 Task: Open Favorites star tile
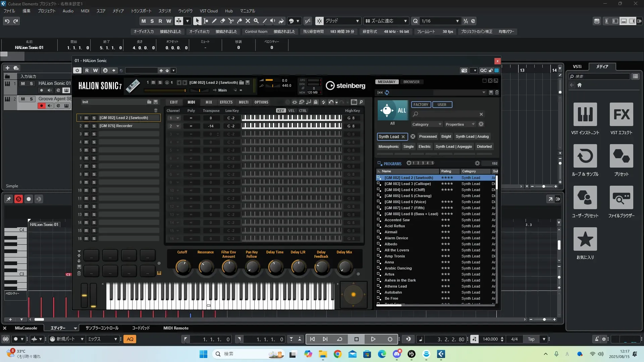[x=585, y=239]
